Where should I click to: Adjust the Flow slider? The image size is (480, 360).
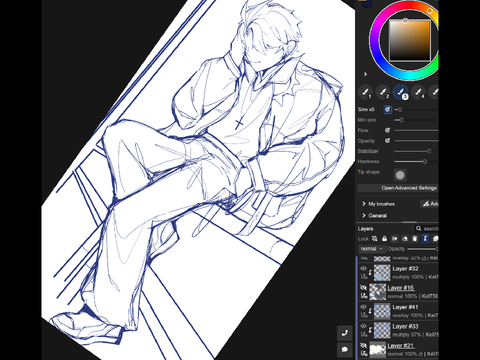tap(416, 130)
